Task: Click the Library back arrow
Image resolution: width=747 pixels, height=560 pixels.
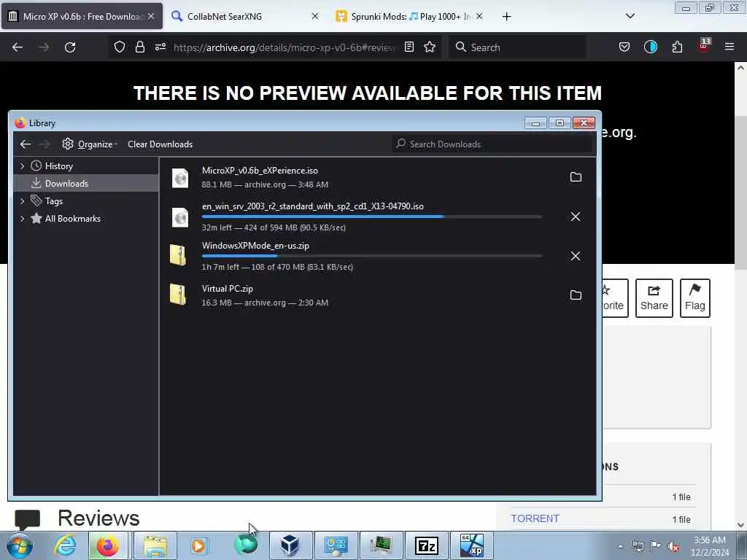Action: click(26, 144)
